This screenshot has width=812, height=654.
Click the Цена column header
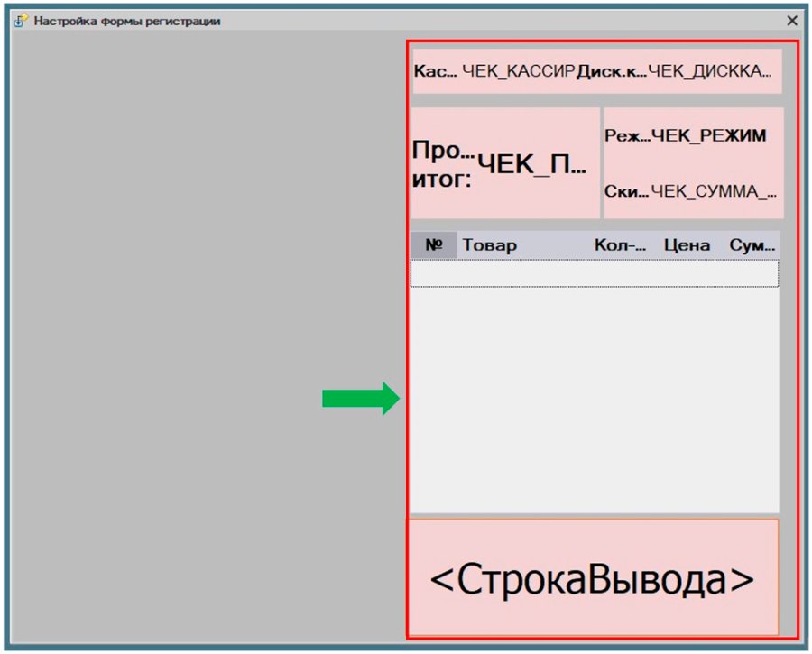(687, 245)
